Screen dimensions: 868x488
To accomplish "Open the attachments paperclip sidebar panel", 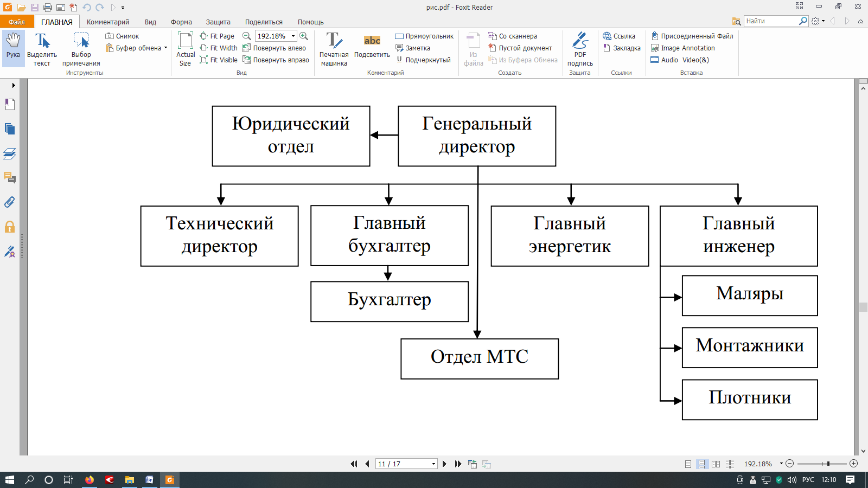I will point(10,202).
